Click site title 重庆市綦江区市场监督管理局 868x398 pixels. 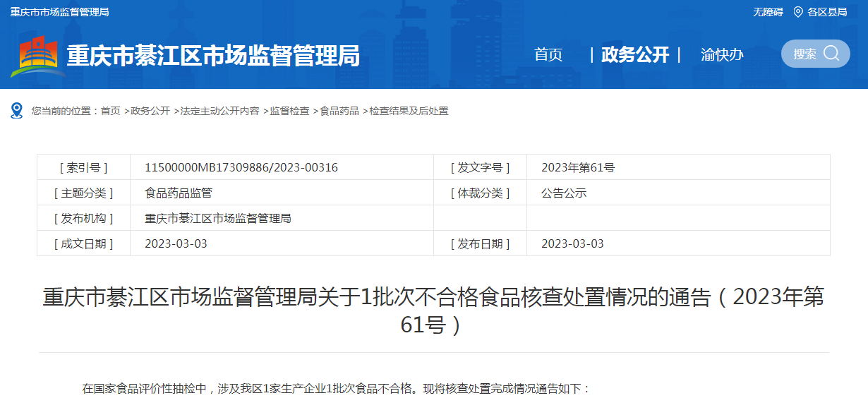[x=213, y=55]
